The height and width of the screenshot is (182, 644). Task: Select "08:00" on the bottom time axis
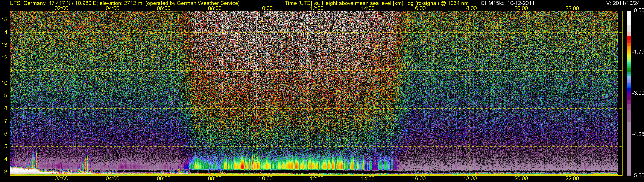tap(214, 179)
